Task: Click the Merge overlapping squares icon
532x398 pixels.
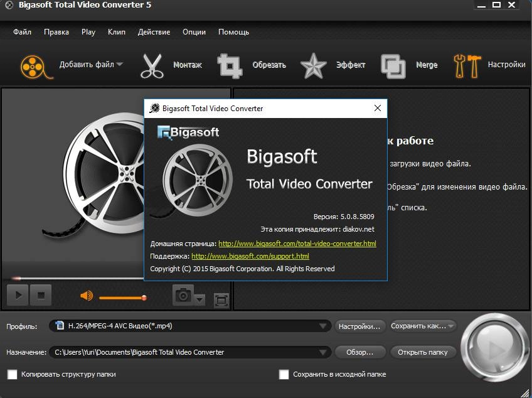Action: pos(393,67)
